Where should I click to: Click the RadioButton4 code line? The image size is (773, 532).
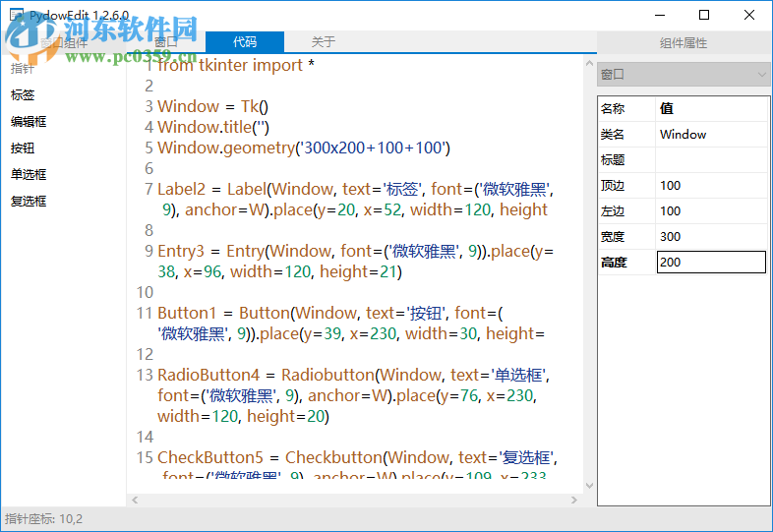(353, 395)
